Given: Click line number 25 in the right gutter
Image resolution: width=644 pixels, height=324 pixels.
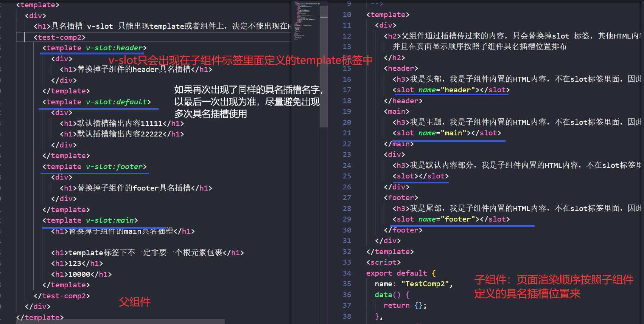Looking at the screenshot, I should tap(347, 176).
